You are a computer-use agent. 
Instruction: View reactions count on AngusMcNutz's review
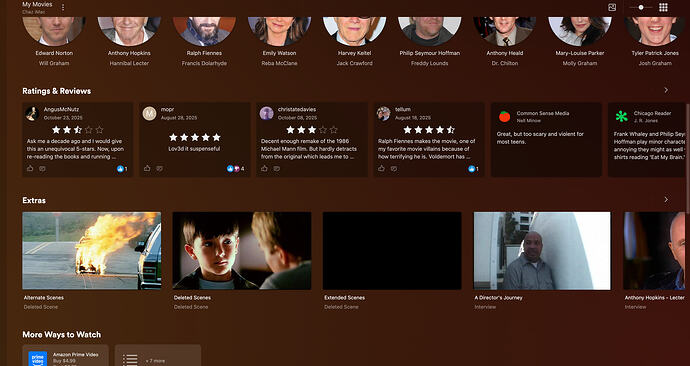(x=122, y=169)
